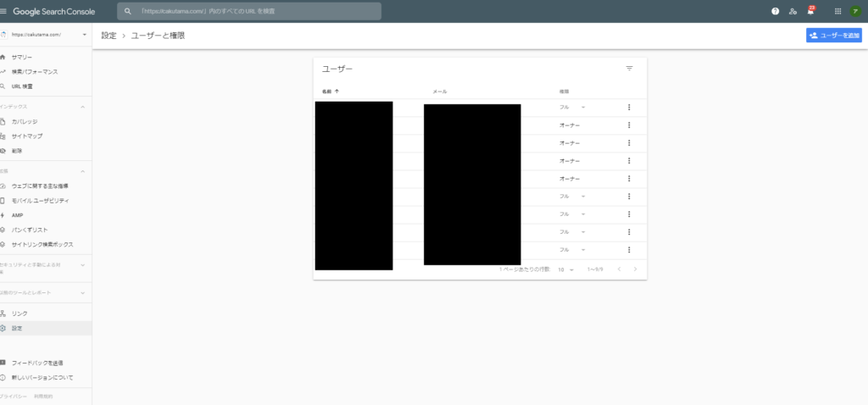Open the 利用規約 link
This screenshot has height=405, width=868.
pos(44,397)
